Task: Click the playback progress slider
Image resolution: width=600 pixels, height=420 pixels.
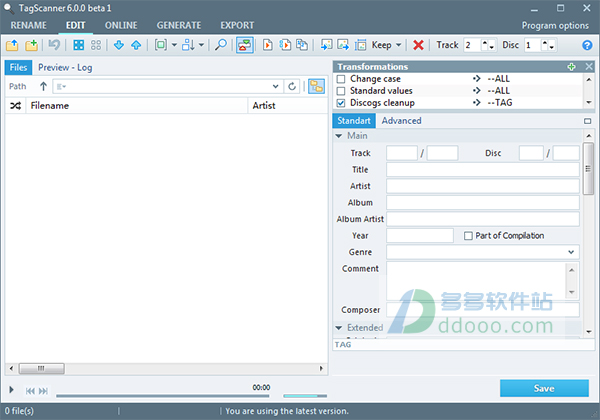Action: coord(163,396)
